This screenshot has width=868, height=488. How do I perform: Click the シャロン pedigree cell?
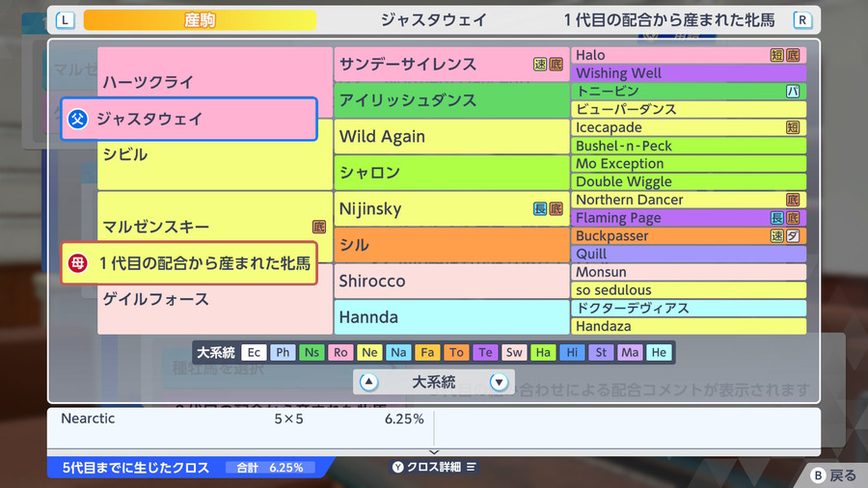451,173
